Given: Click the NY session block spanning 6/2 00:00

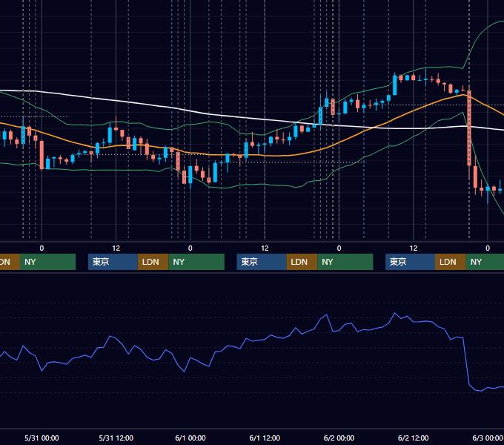Looking at the screenshot, I should click(345, 262).
